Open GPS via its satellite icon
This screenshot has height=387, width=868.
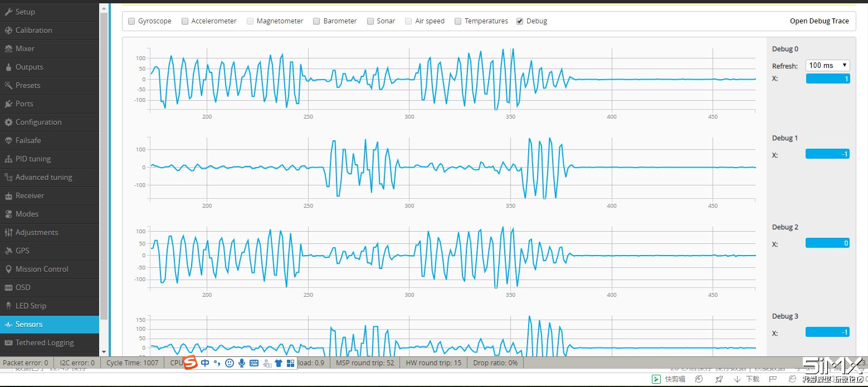[x=8, y=251]
